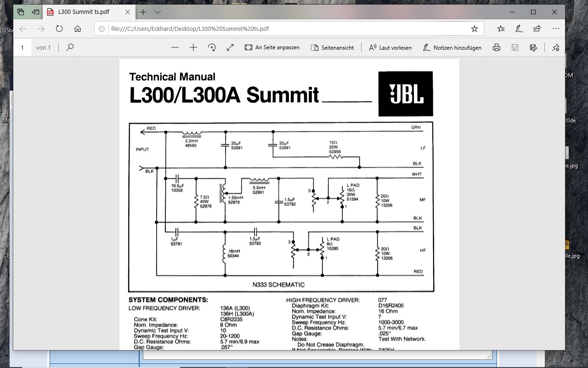Click Notizen hinzufügen button

coord(452,47)
